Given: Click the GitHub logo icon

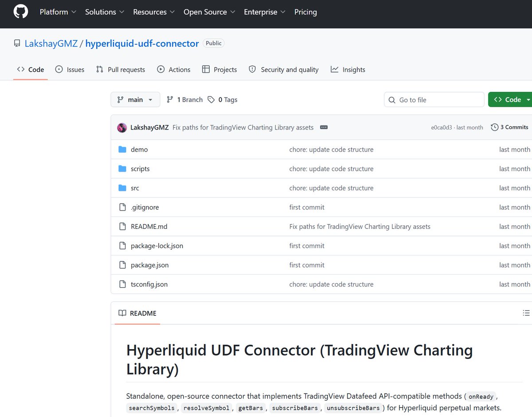Looking at the screenshot, I should point(21,12).
